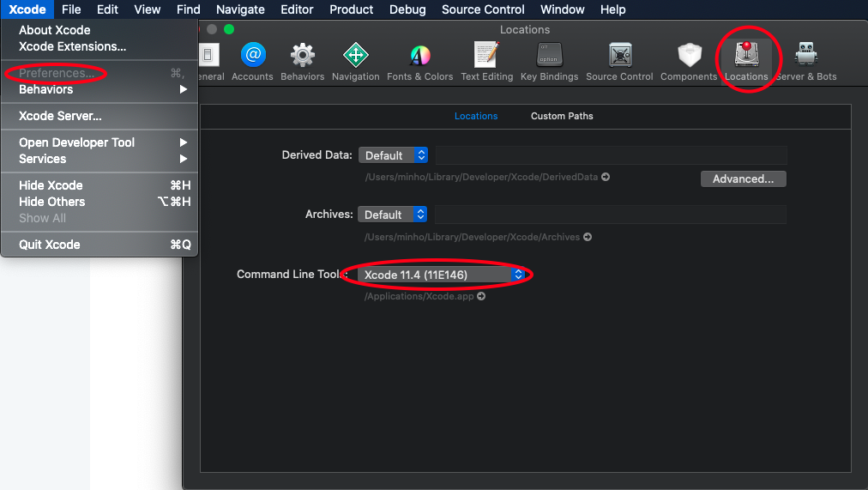Choose Hide Xcode menu item
The image size is (868, 490).
[x=99, y=185]
